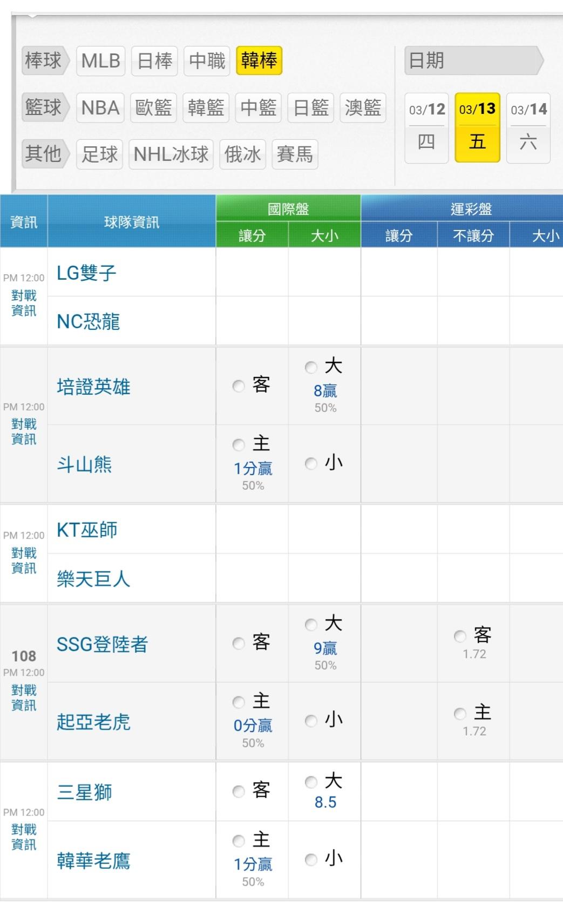Select 客 spread radio for 培證英雄

(x=239, y=386)
